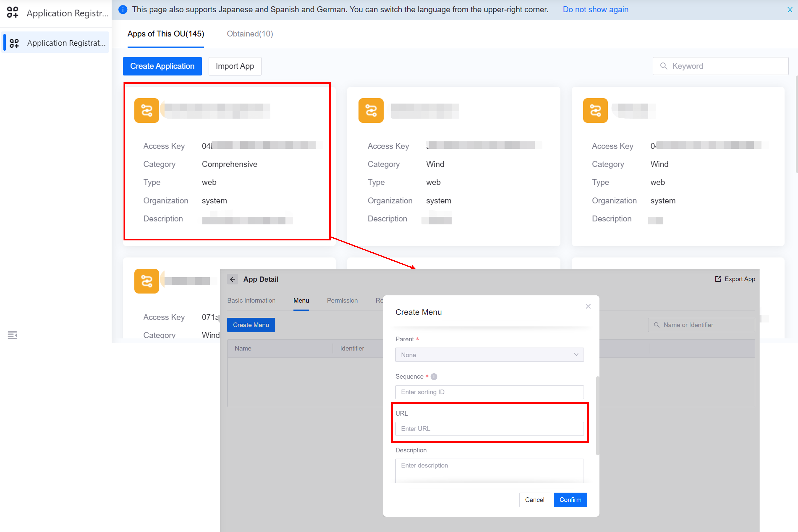The width and height of the screenshot is (798, 532).
Task: Click the Enter URL input field
Action: (489, 429)
